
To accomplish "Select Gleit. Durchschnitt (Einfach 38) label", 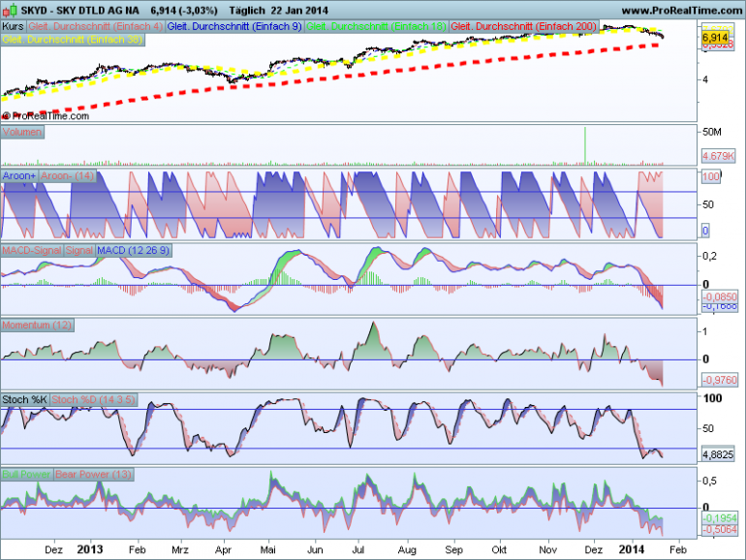I will pos(73,40).
